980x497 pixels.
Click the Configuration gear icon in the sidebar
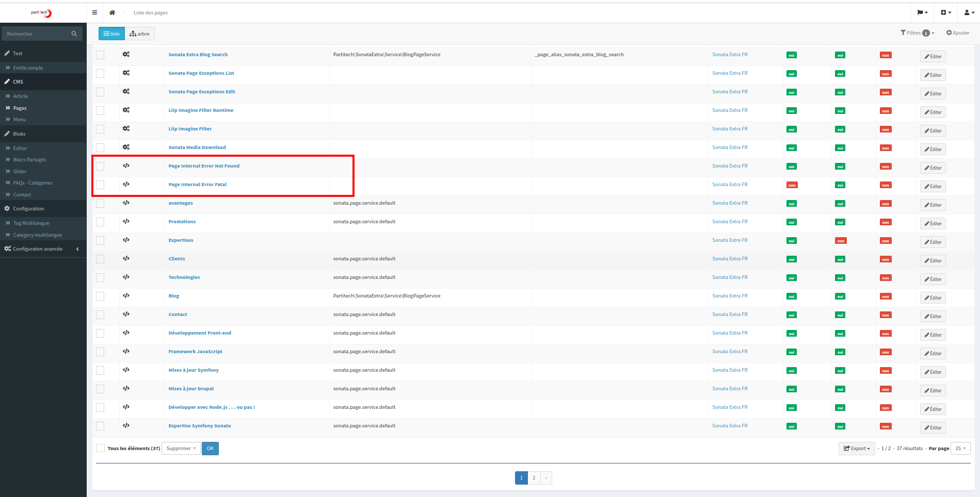point(7,208)
